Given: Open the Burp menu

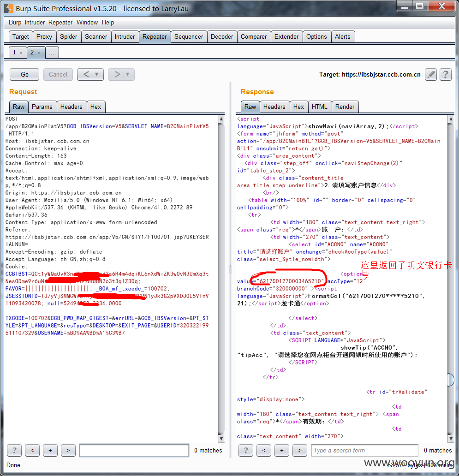Looking at the screenshot, I should [x=15, y=22].
